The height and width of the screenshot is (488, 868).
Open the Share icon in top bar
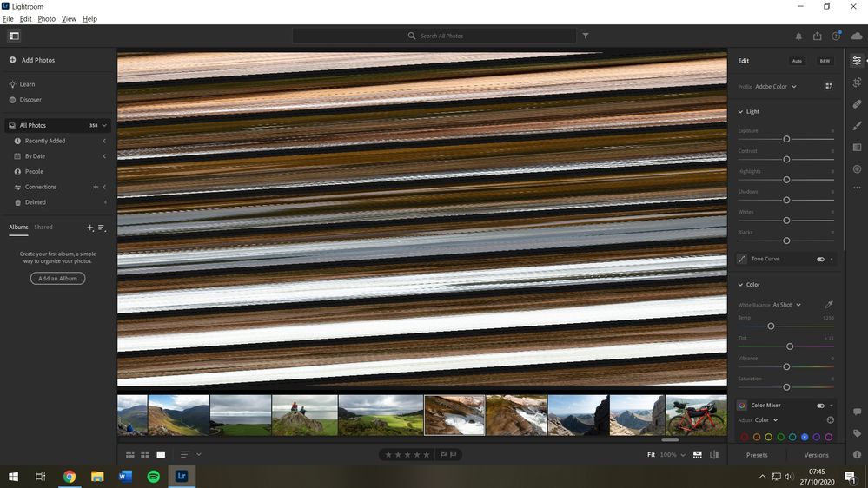[x=817, y=36]
